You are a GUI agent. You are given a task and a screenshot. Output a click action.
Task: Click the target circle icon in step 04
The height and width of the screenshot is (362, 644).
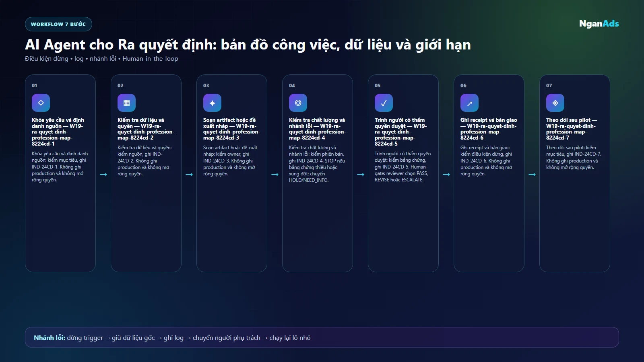click(x=298, y=103)
